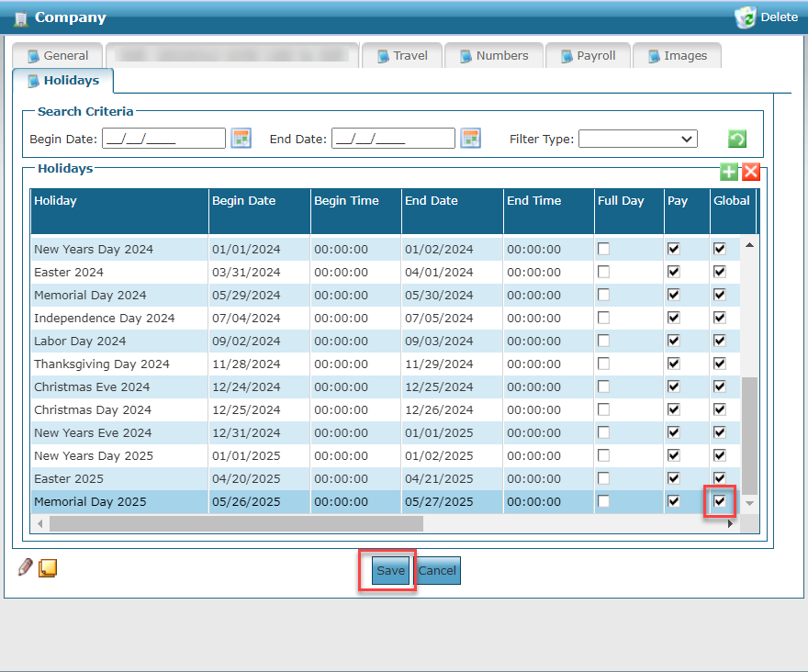808x672 pixels.
Task: Add a new holiday with green plus
Action: coord(729,172)
